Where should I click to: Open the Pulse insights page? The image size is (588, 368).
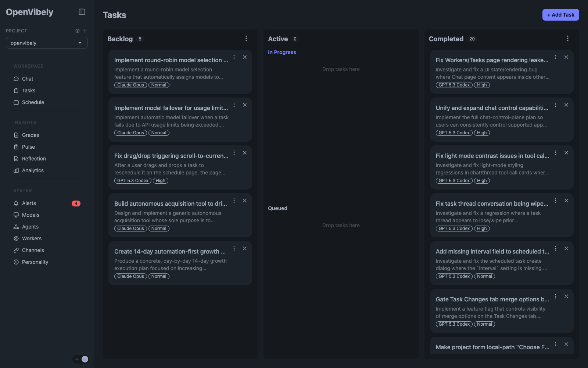(x=28, y=147)
